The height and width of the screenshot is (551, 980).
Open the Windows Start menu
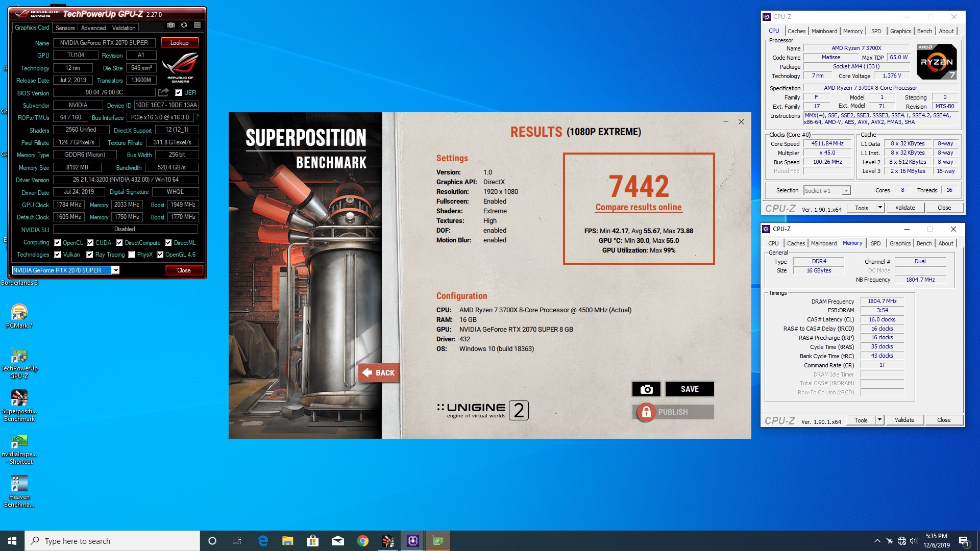click(12, 541)
